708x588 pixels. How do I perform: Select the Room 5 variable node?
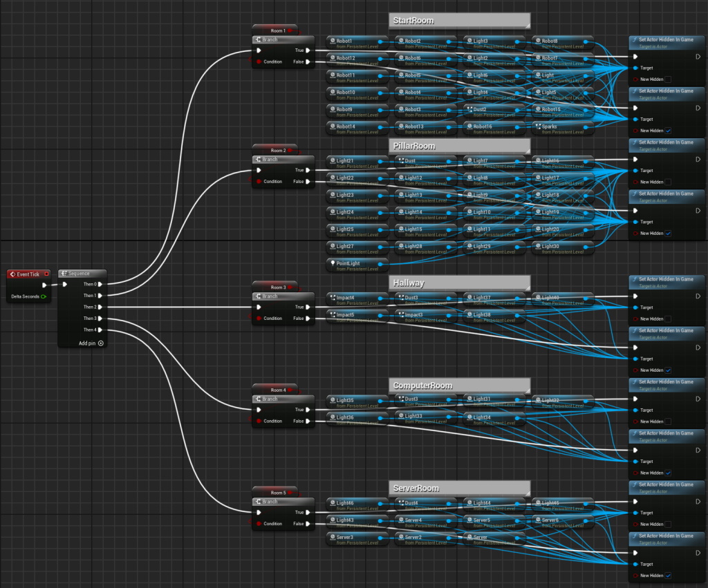click(274, 493)
